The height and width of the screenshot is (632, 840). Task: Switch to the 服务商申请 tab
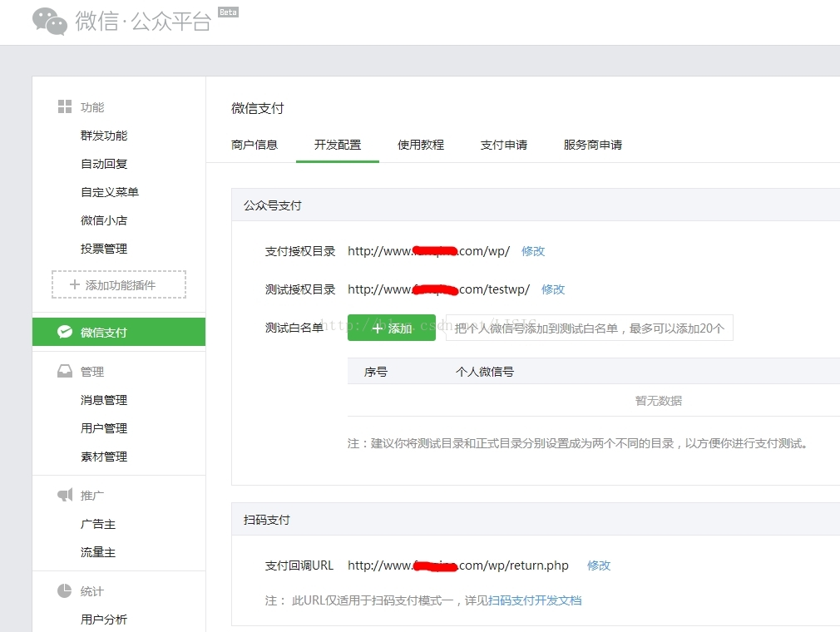pos(592,145)
